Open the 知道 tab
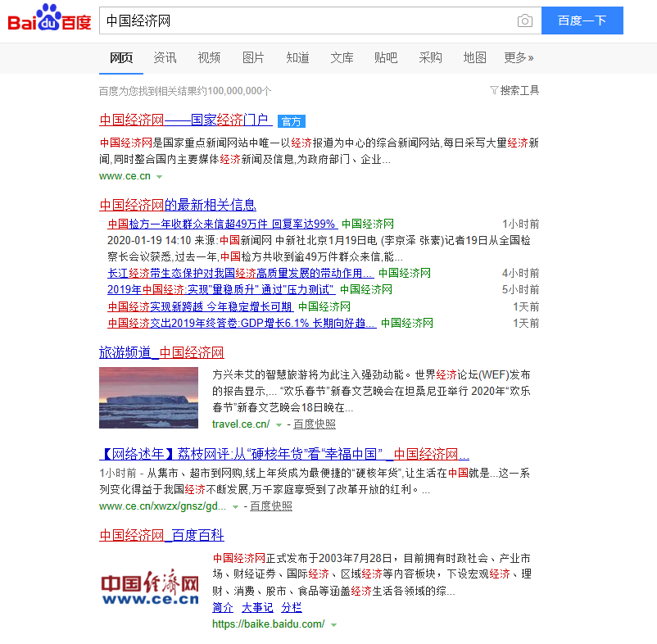The width and height of the screenshot is (657, 644). click(297, 57)
